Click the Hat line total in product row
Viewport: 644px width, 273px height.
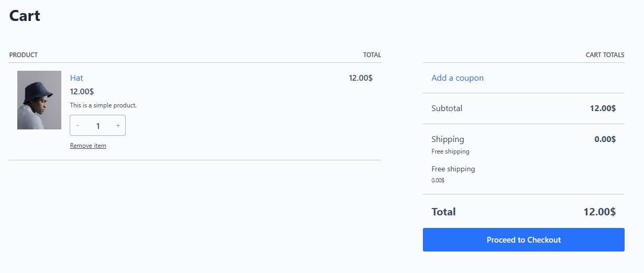(361, 78)
